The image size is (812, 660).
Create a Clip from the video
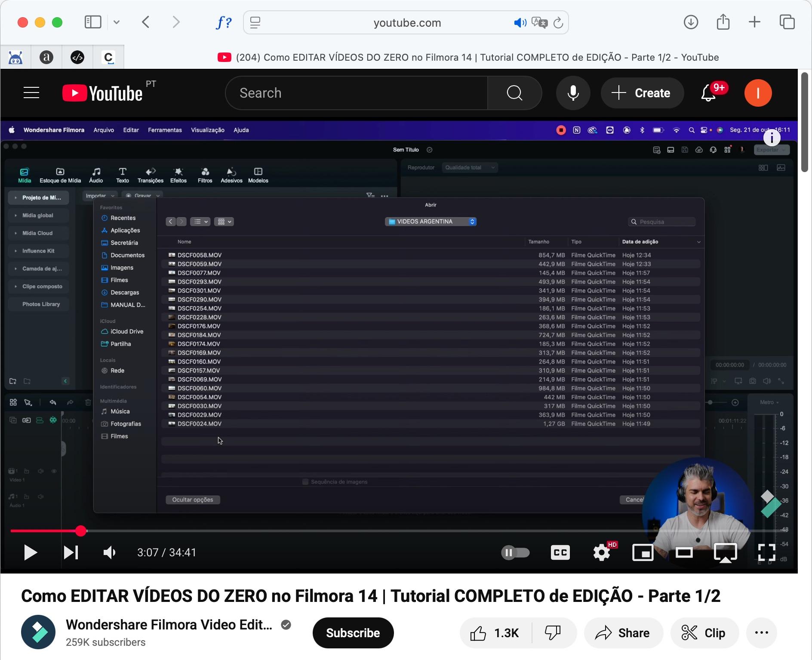(704, 633)
